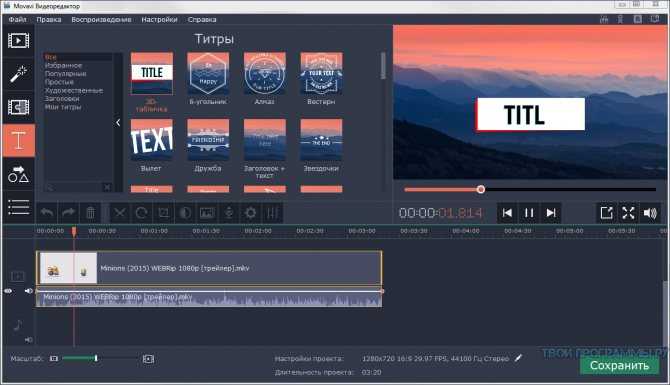Select the Избранное titles category
The width and height of the screenshot is (670, 385).
63,65
